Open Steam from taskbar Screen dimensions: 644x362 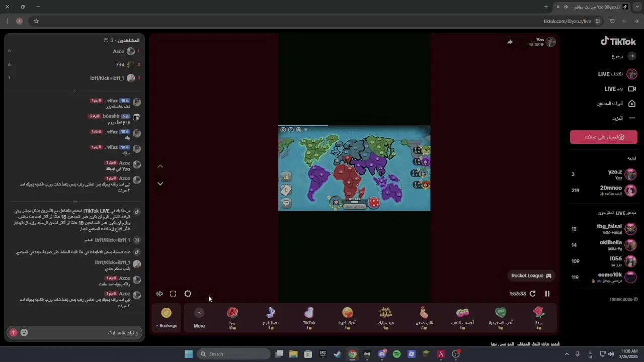click(337, 354)
